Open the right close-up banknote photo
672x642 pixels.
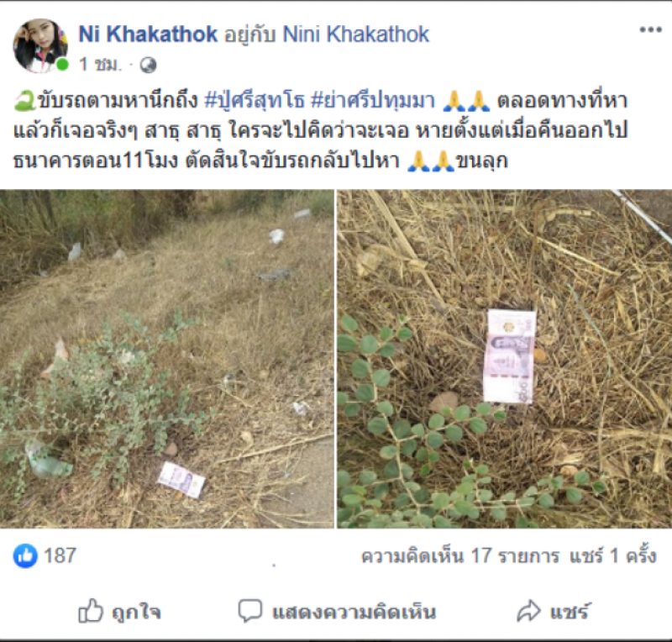505,359
